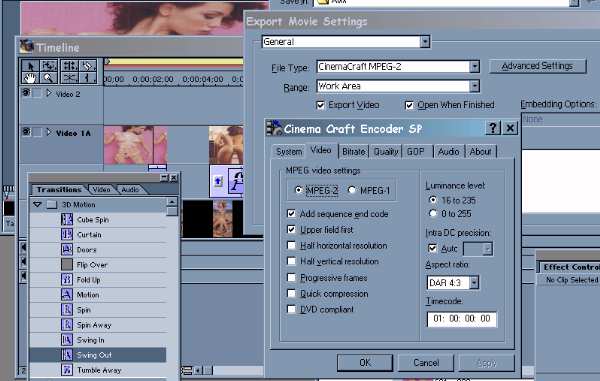This screenshot has width=600, height=381.
Task: Toggle Intra DC precision Auto checkbox
Action: click(432, 248)
